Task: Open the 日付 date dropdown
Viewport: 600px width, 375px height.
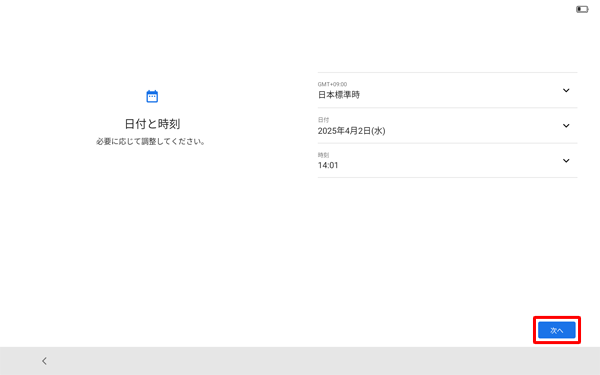Action: click(x=447, y=126)
